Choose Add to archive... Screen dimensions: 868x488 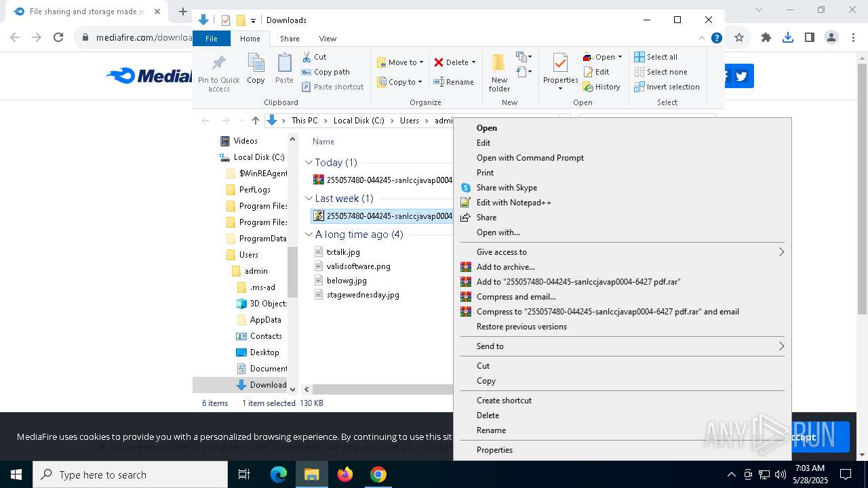(623, 267)
